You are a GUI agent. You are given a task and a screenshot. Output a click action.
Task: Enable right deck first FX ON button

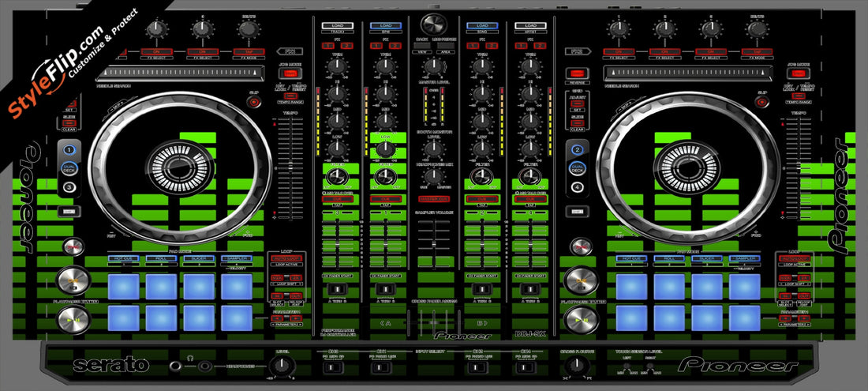coord(618,51)
